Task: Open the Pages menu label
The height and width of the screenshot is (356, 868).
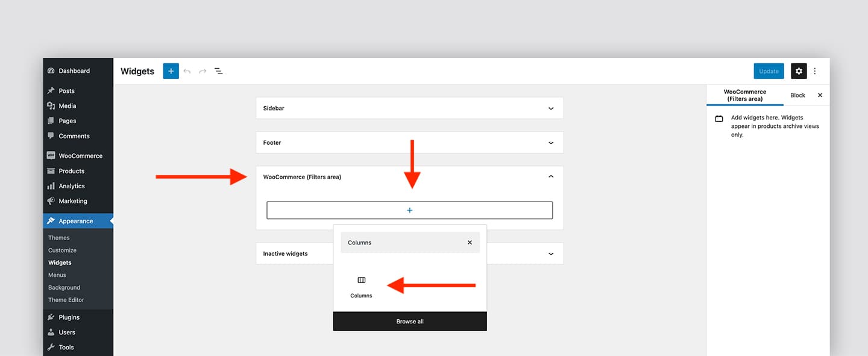Action: pos(68,121)
